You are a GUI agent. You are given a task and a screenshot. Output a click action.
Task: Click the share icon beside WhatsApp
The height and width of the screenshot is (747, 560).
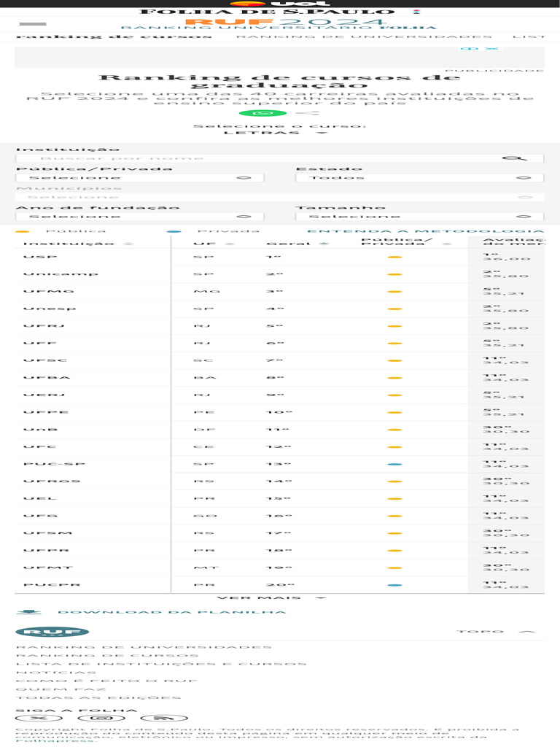pos(308,113)
